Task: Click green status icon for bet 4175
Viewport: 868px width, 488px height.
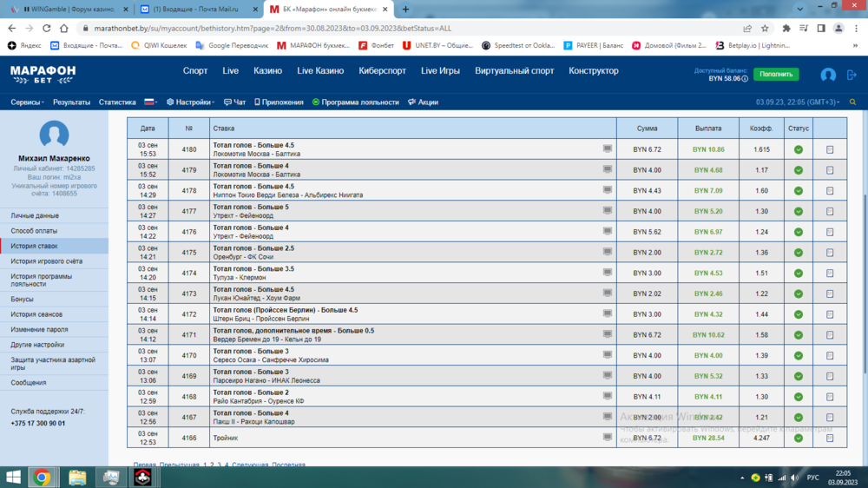Action: click(x=798, y=253)
